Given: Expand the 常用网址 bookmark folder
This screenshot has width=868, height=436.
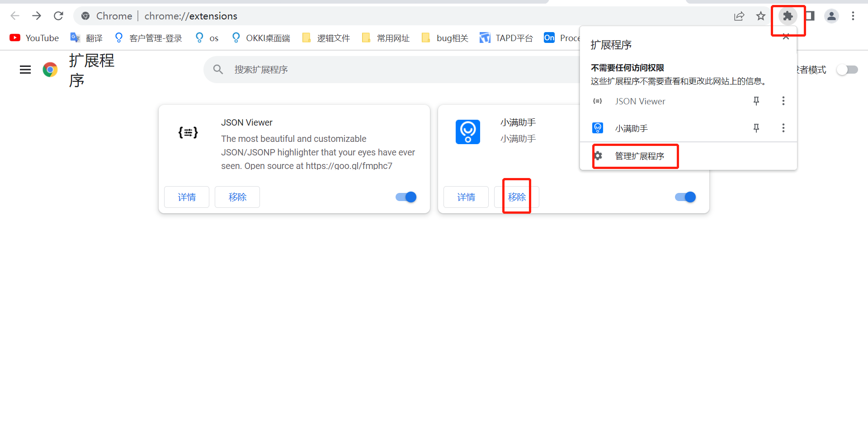Looking at the screenshot, I should (x=386, y=38).
